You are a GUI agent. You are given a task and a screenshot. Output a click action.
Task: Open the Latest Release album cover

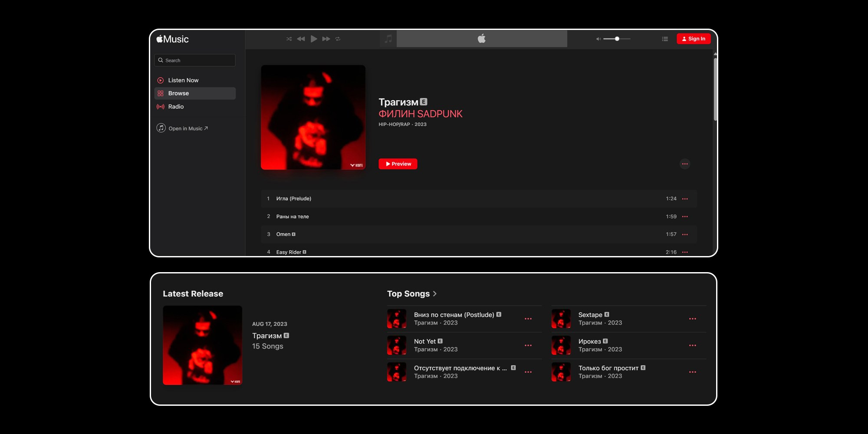pyautogui.click(x=202, y=345)
